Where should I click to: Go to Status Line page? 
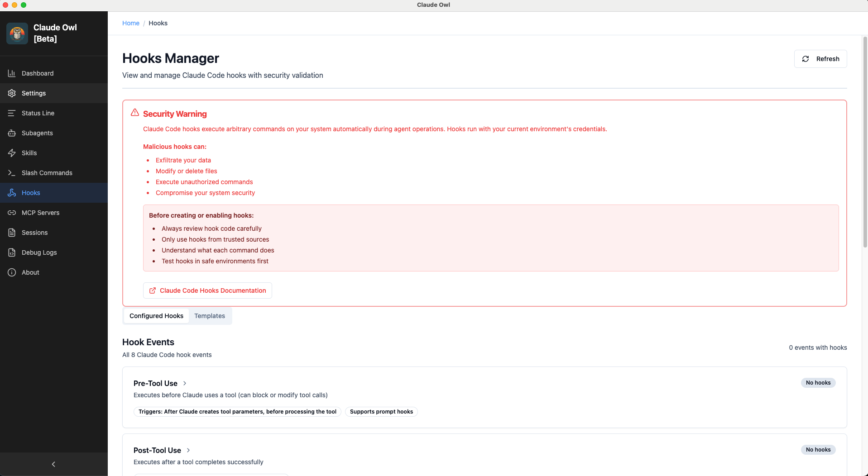[54, 113]
